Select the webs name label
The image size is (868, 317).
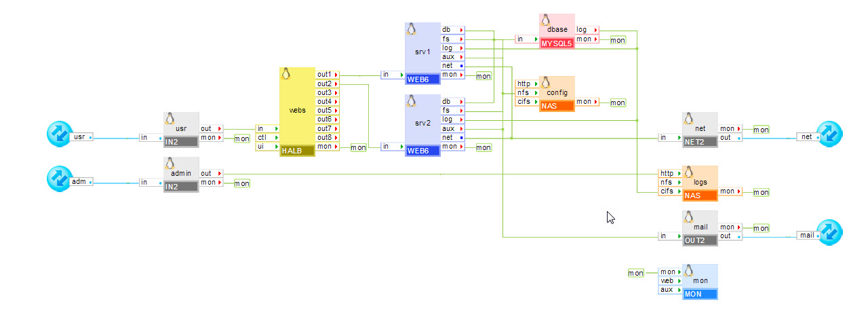coord(297,110)
